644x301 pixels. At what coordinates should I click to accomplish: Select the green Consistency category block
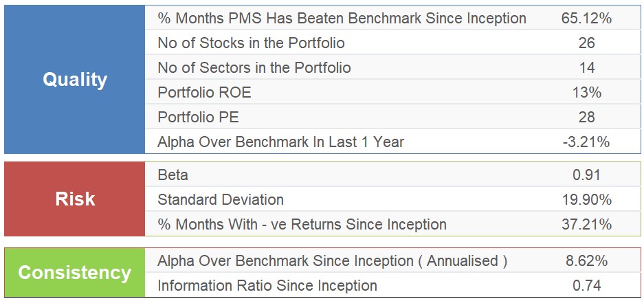click(x=74, y=272)
